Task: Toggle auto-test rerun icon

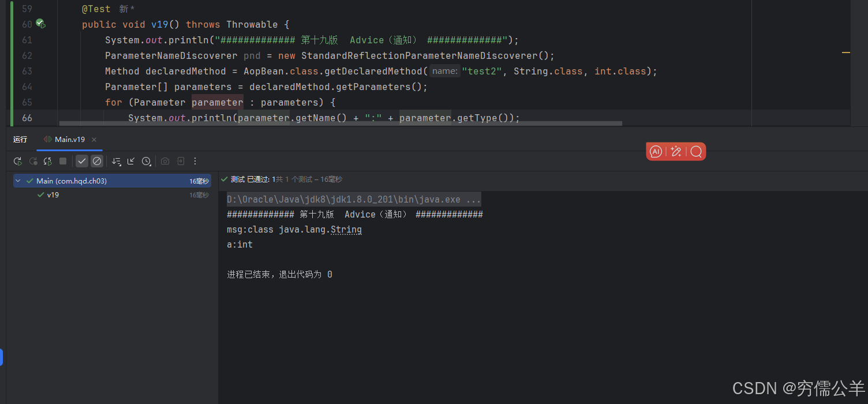Action: coord(48,161)
